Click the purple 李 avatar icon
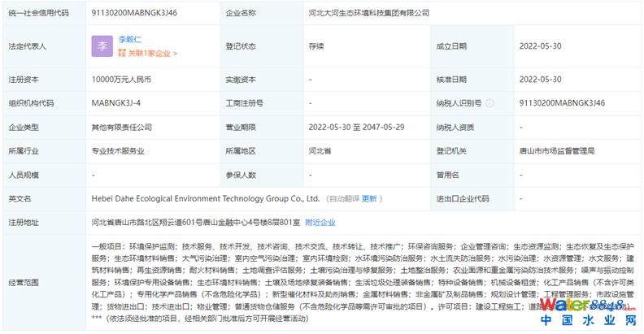644x334 pixels. pos(102,46)
